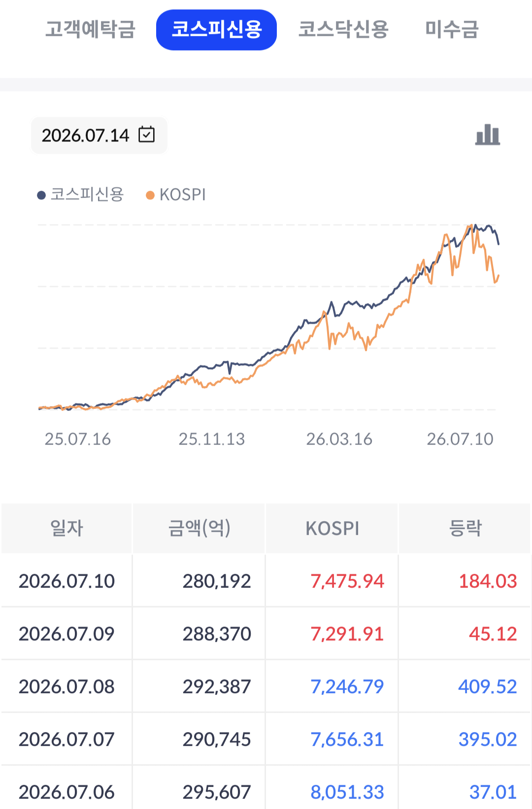Switch to the 고객예탁금 tab
Image resolution: width=532 pixels, height=809 pixels.
[90, 30]
